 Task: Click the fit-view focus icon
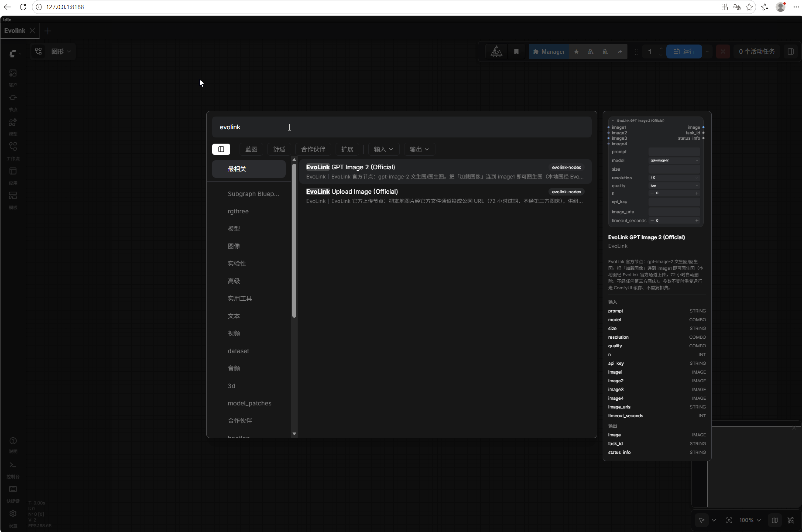coord(729,520)
